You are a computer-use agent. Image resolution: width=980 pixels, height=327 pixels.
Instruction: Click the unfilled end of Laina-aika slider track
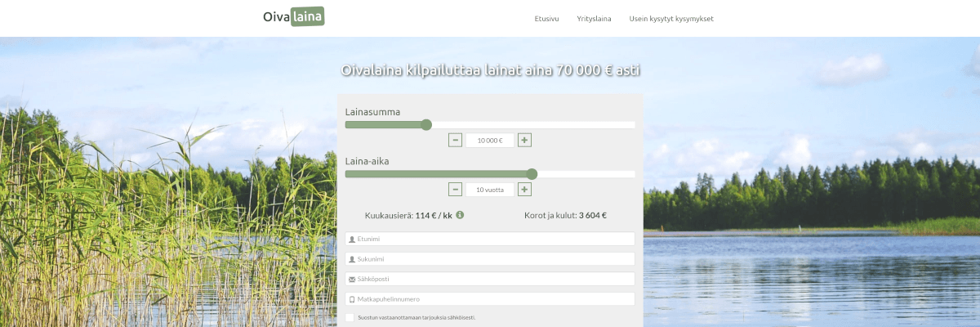[x=629, y=174]
